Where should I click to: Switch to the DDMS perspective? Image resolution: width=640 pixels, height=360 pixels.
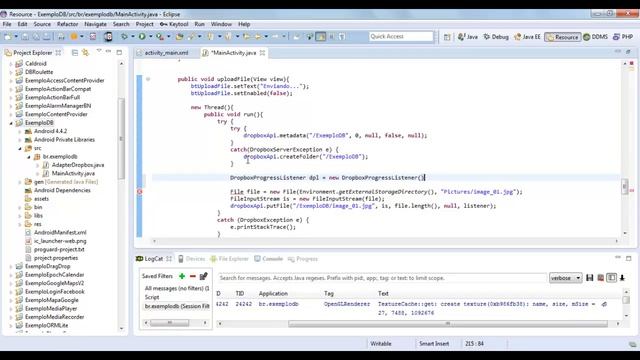tap(596, 37)
